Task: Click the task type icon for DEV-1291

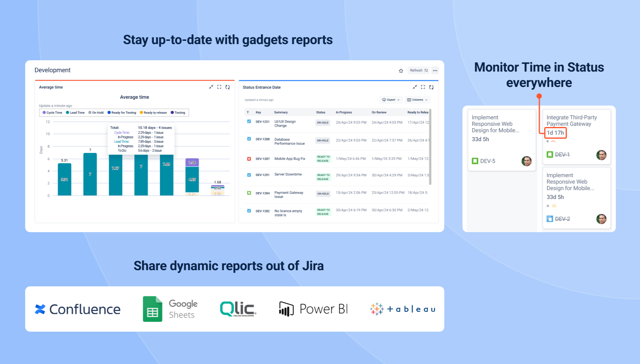Action: click(249, 175)
